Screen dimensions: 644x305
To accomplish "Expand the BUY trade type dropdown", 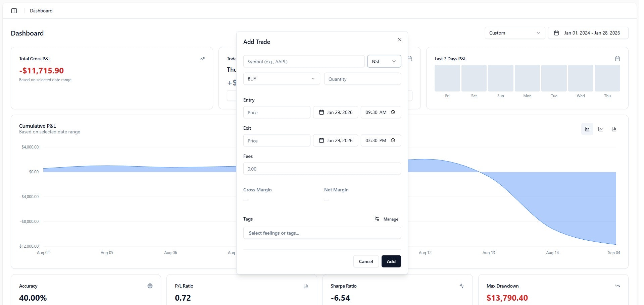I will coord(281,78).
